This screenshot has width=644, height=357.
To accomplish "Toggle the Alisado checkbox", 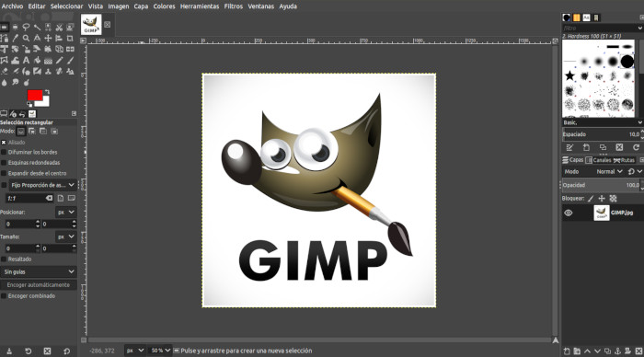I will coord(4,142).
